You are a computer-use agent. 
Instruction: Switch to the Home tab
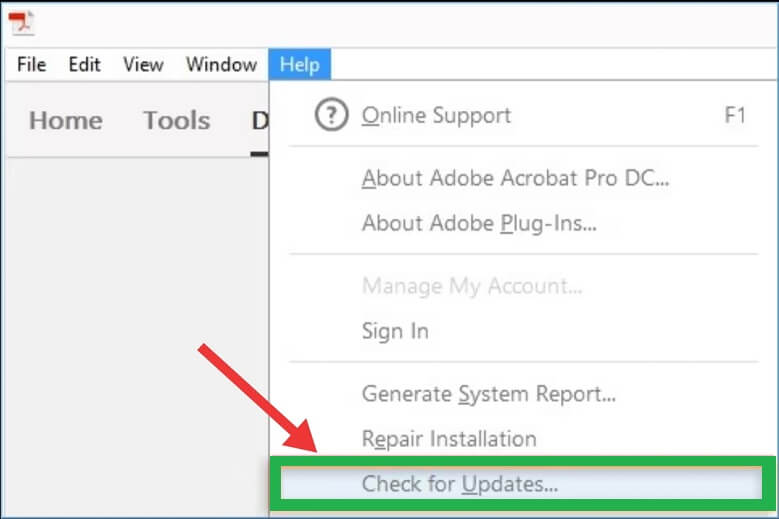[66, 121]
